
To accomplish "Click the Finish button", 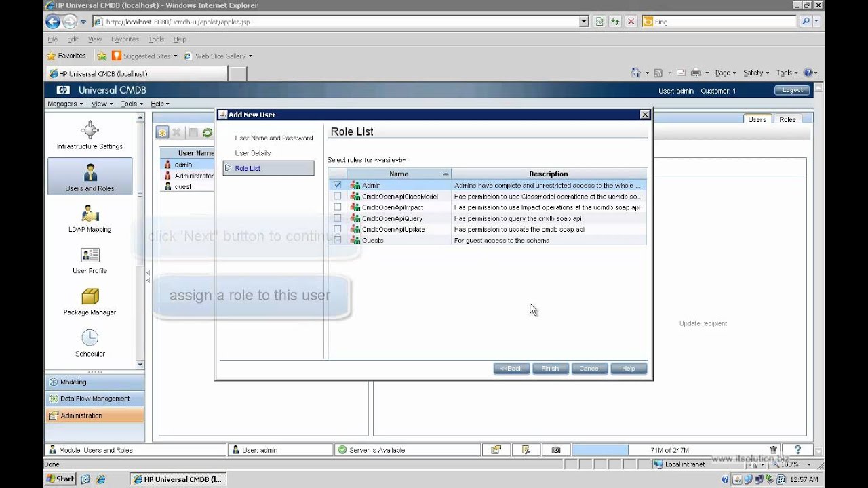I will coord(550,369).
